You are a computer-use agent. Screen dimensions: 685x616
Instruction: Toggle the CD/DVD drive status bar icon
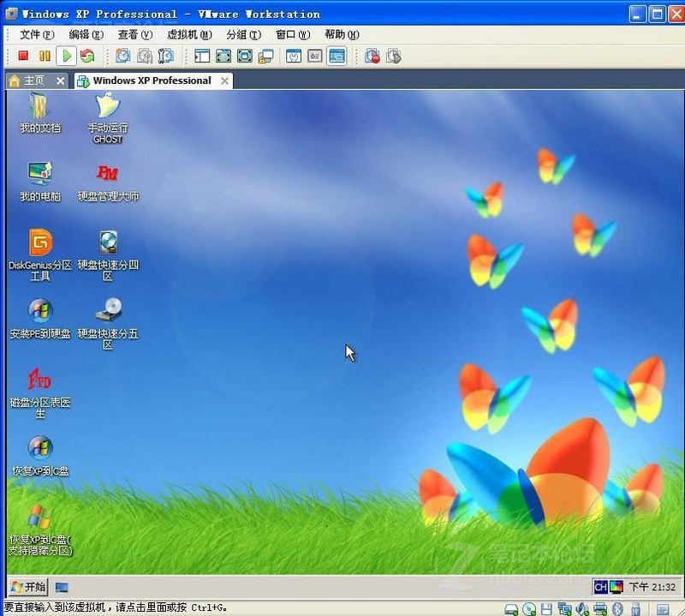[529, 608]
